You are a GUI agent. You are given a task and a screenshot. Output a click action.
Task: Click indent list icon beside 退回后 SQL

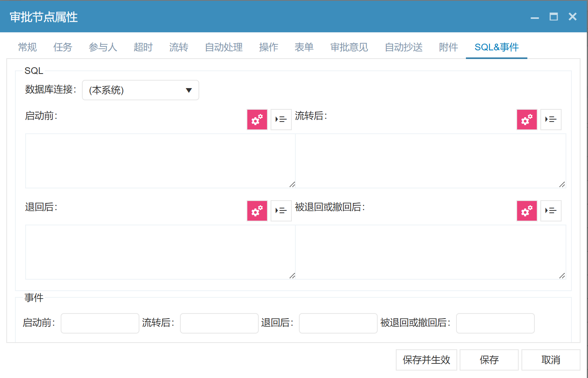281,211
